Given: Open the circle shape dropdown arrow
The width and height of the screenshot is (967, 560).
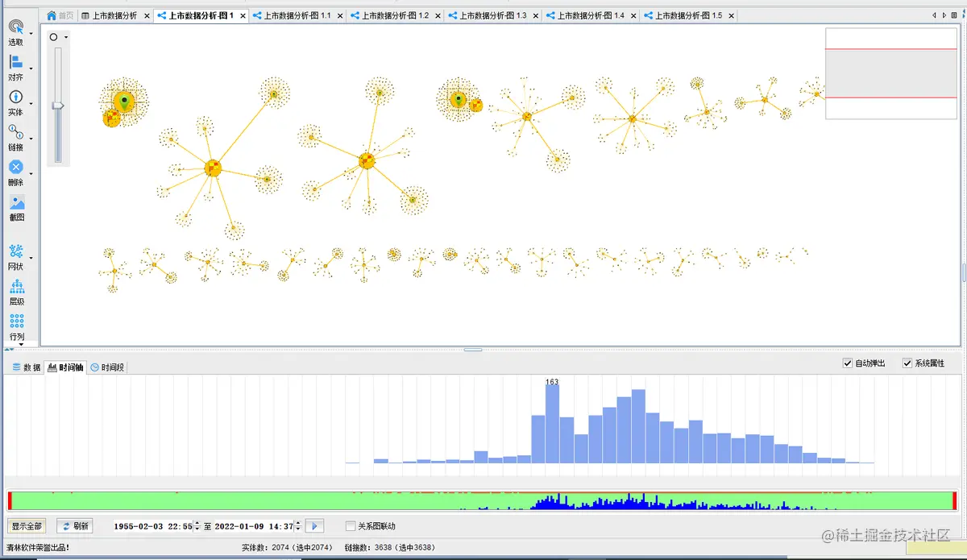Looking at the screenshot, I should point(66,37).
